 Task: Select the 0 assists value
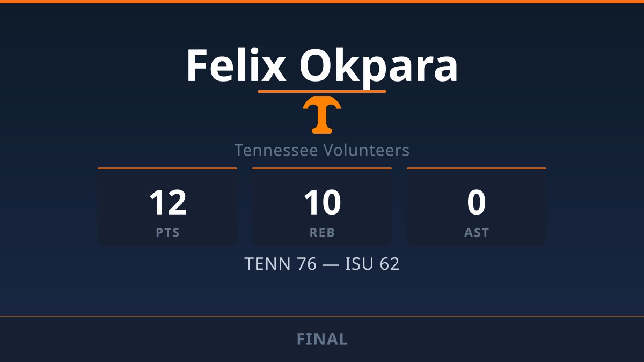tap(477, 203)
